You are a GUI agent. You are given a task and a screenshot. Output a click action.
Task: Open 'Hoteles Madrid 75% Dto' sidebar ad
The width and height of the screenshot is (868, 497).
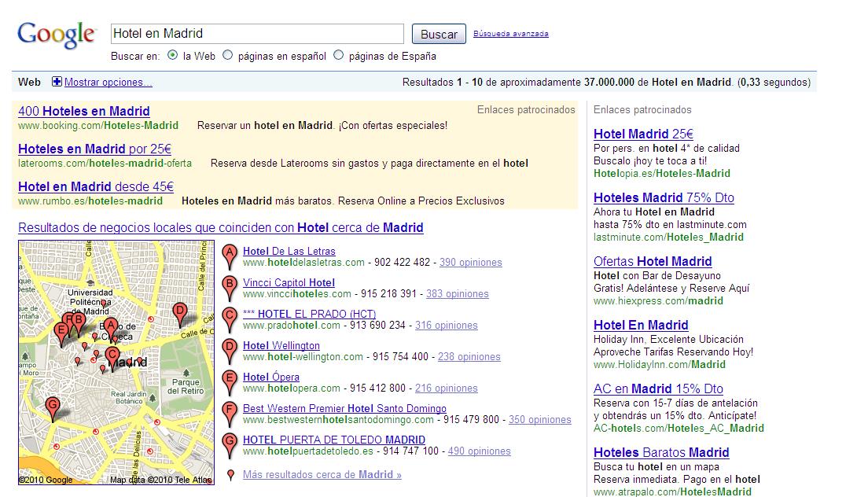click(664, 197)
